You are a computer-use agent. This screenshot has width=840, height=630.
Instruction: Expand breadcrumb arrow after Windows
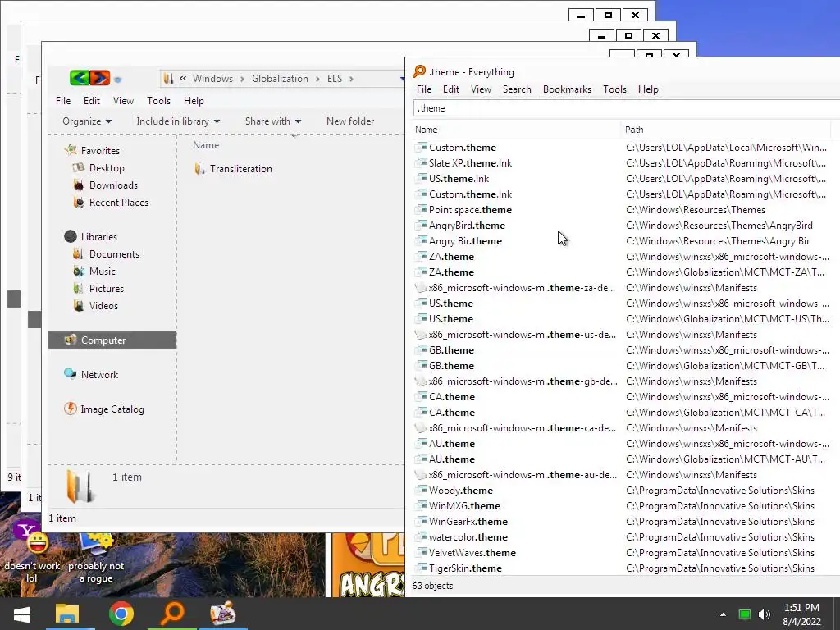[x=242, y=79]
